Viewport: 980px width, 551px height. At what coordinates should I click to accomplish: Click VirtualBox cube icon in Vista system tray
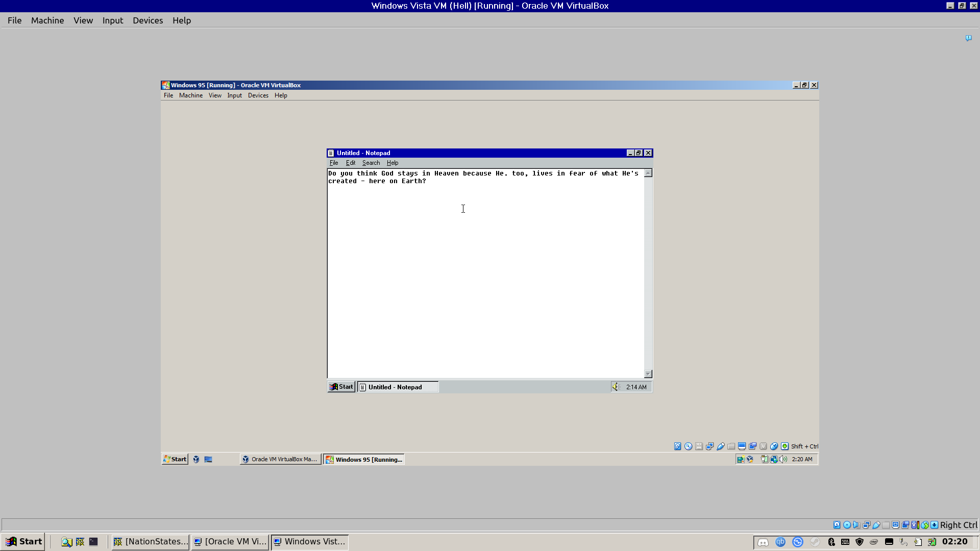(750, 459)
